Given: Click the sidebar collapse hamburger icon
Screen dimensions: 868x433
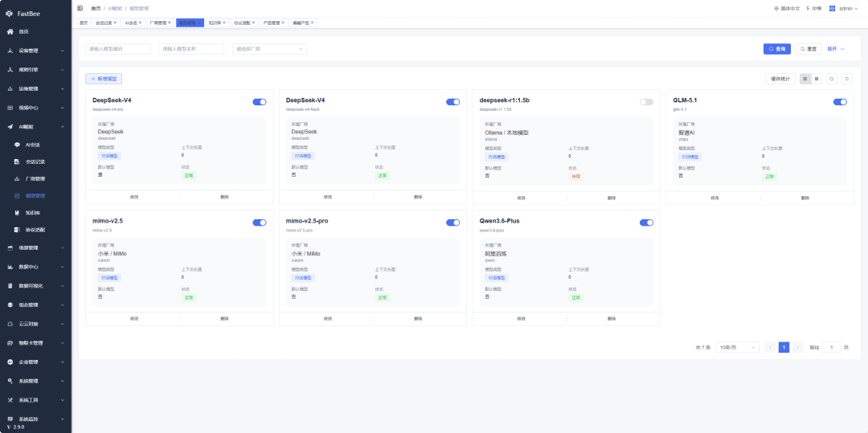Looking at the screenshot, I should 80,8.
